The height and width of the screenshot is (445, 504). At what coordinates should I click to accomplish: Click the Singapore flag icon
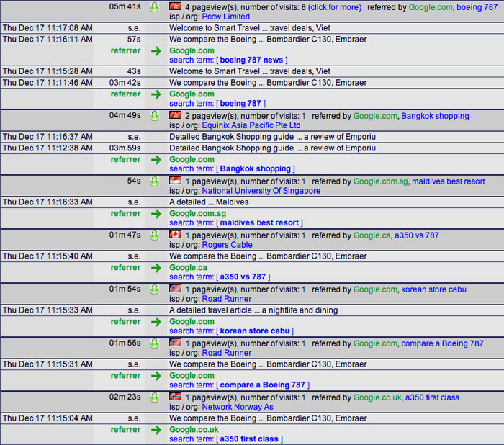click(x=175, y=181)
